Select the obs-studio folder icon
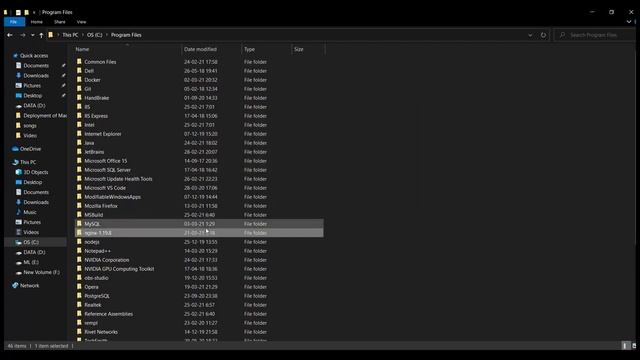The height and width of the screenshot is (360, 640). click(x=79, y=278)
